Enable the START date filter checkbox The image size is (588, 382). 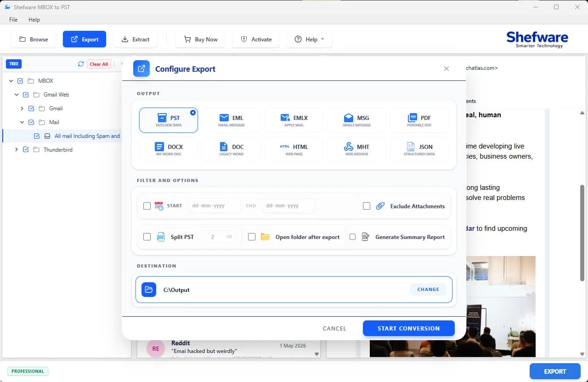tap(147, 206)
